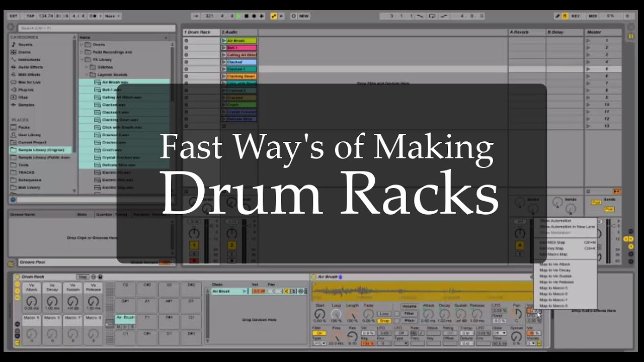The image size is (644, 362).
Task: Arm the Arrangement Record button
Action: coord(254,16)
